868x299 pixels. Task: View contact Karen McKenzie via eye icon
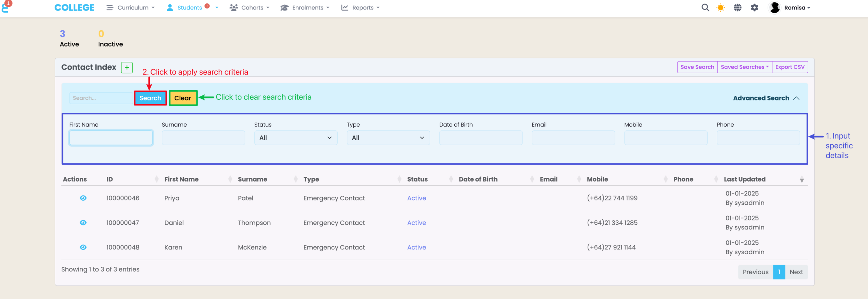point(83,247)
